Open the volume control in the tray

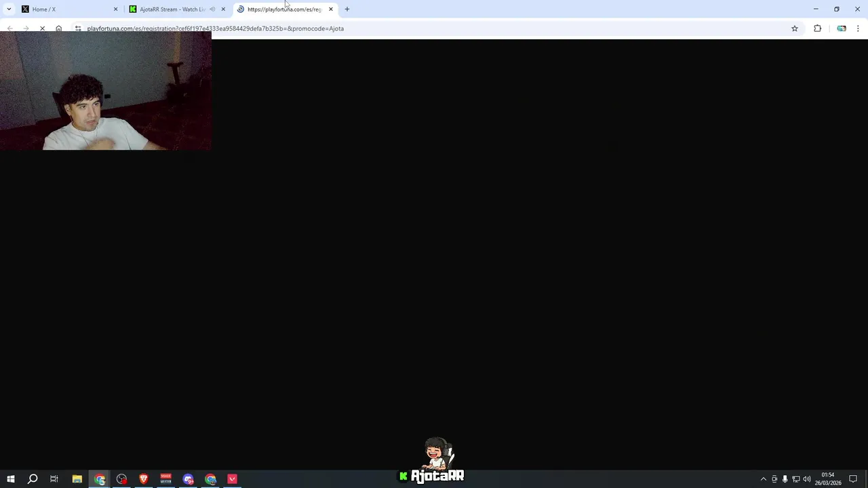coord(807,479)
